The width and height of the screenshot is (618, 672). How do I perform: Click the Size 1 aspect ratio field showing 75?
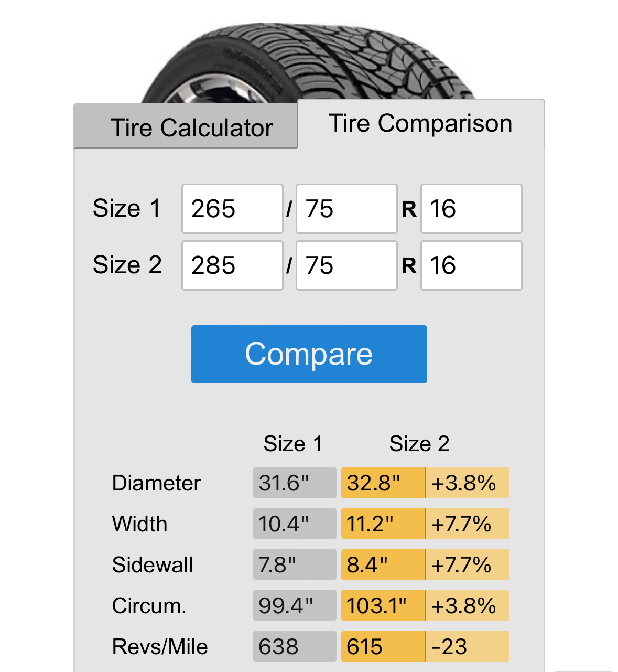pyautogui.click(x=346, y=209)
